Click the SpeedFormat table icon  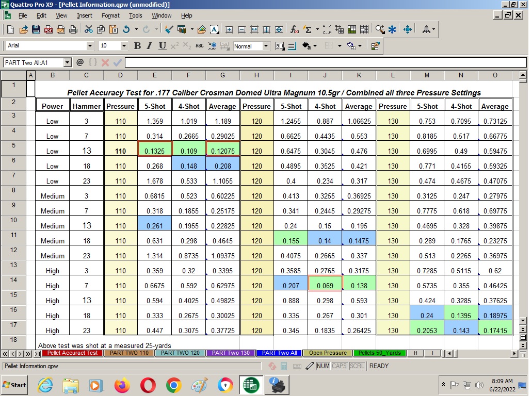(352, 29)
